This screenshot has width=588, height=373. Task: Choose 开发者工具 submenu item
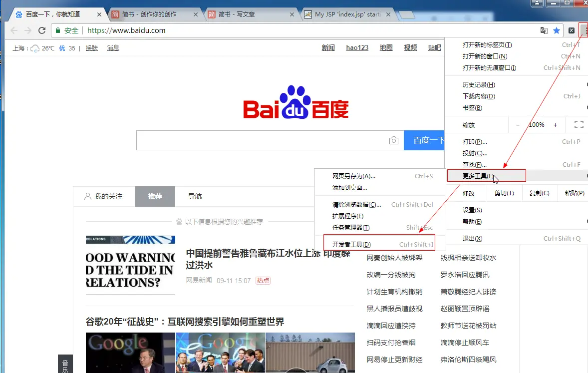point(380,244)
